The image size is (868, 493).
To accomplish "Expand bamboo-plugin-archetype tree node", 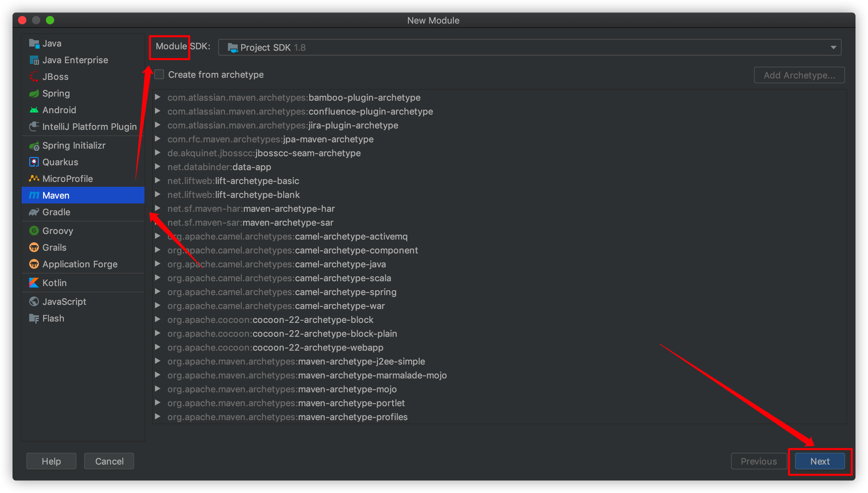I will tap(158, 97).
